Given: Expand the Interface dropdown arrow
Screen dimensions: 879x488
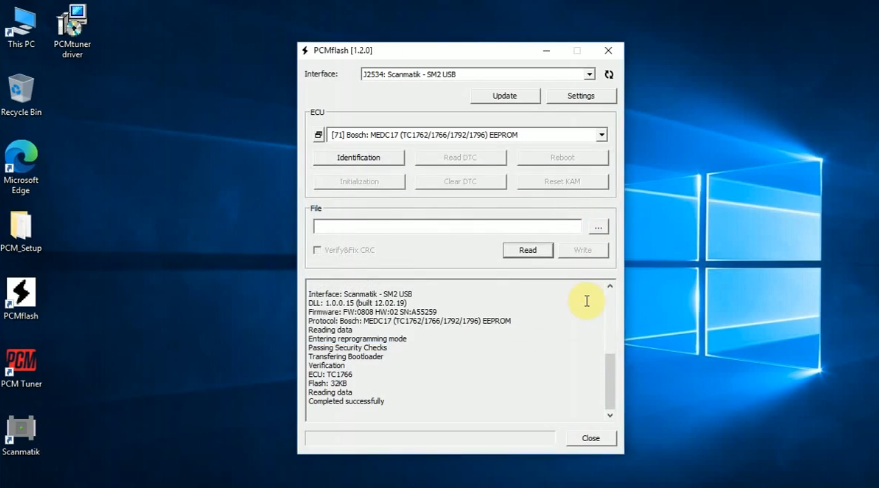Looking at the screenshot, I should 589,74.
